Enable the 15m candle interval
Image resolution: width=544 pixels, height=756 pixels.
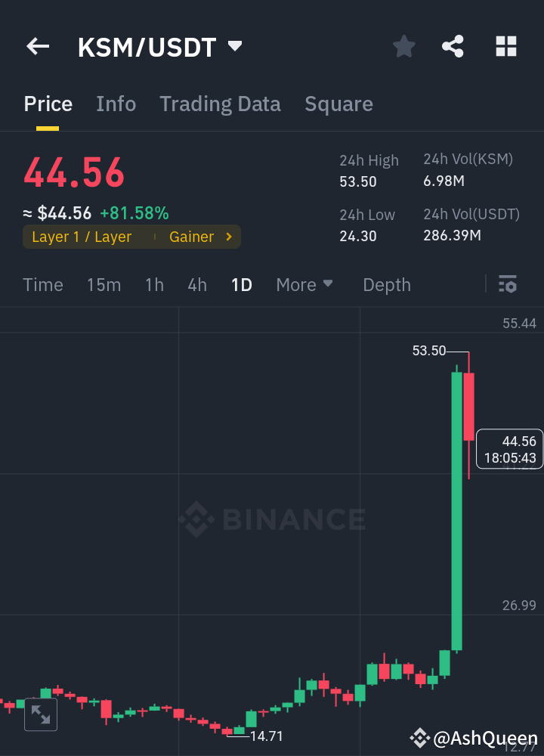104,284
